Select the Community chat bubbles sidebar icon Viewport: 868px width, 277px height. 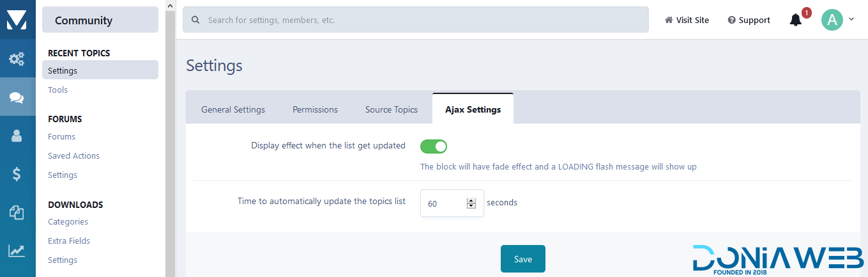tap(17, 97)
